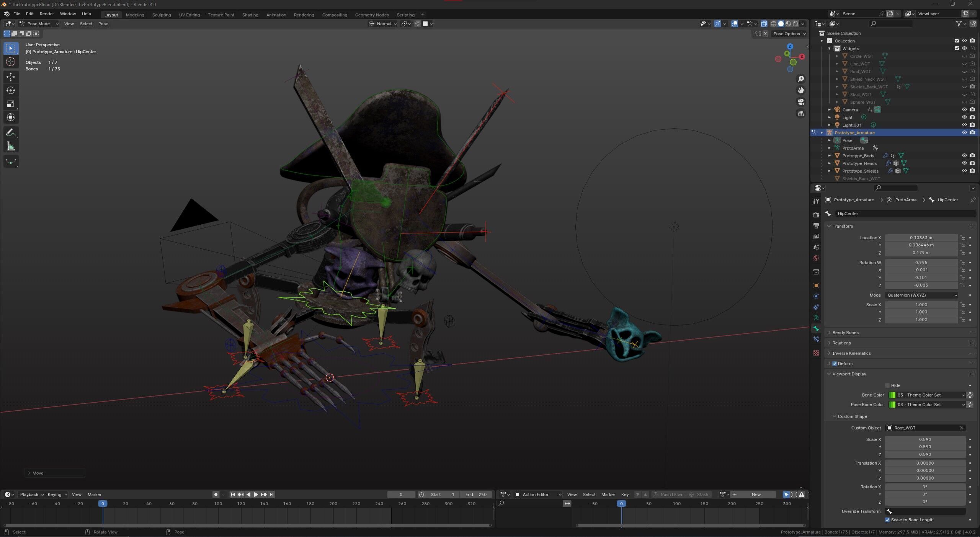The image size is (980, 537).
Task: Toggle camera view in viewport
Action: click(800, 102)
